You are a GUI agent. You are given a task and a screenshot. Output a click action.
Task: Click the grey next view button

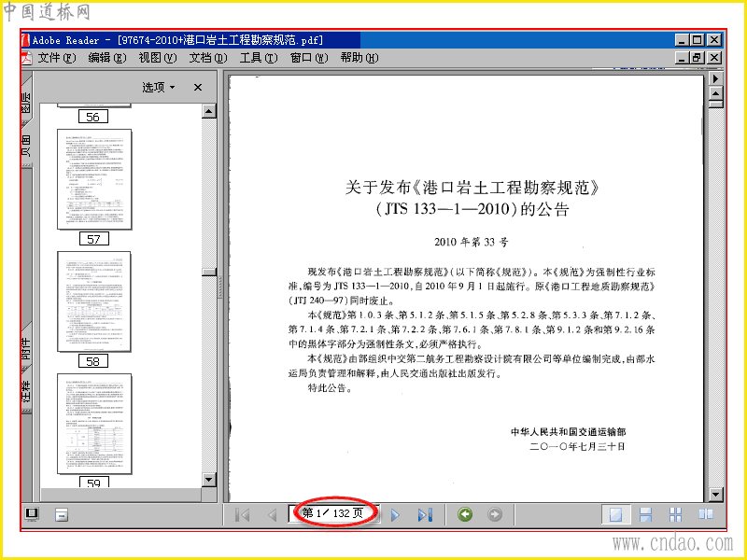[x=495, y=514]
